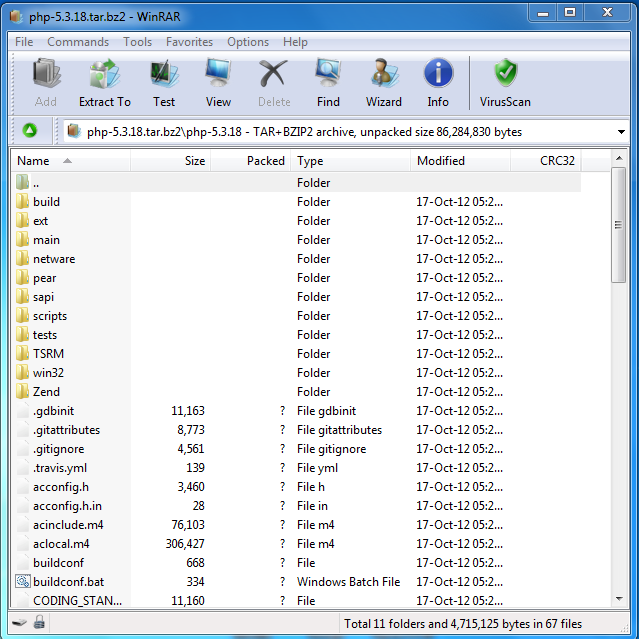The width and height of the screenshot is (639, 639).
Task: Sort the list by Size column
Action: coord(170,161)
